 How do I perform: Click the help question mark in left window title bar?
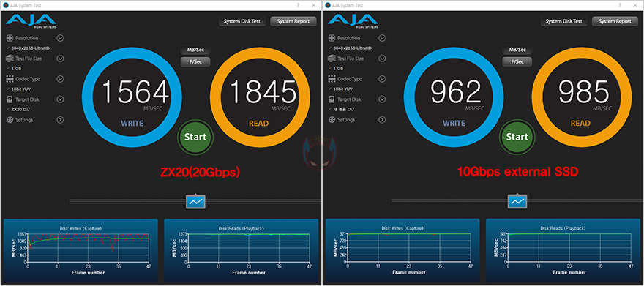point(298,5)
